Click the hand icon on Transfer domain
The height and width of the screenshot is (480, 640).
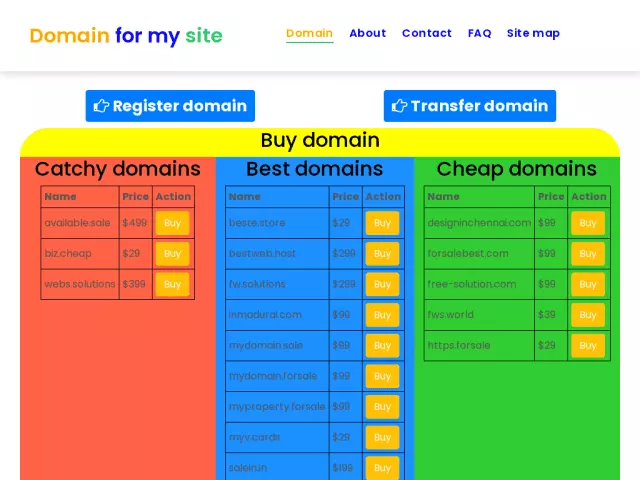click(399, 106)
